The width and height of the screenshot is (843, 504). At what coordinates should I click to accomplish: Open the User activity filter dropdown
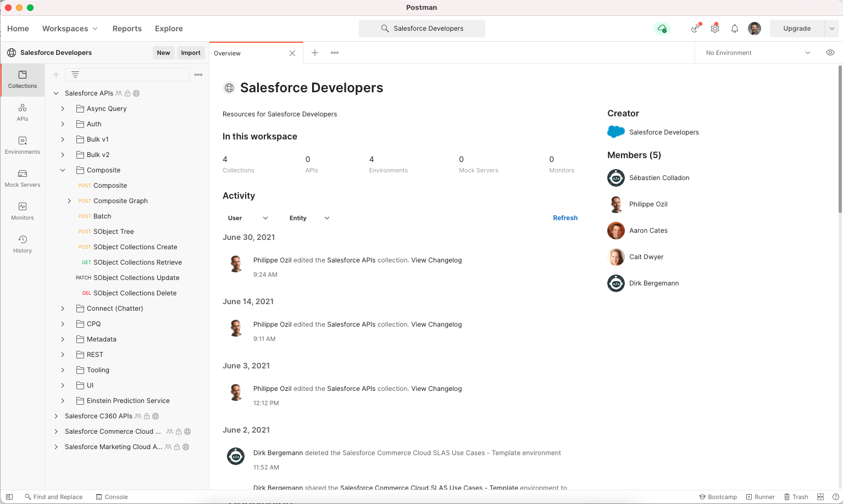[x=248, y=218]
